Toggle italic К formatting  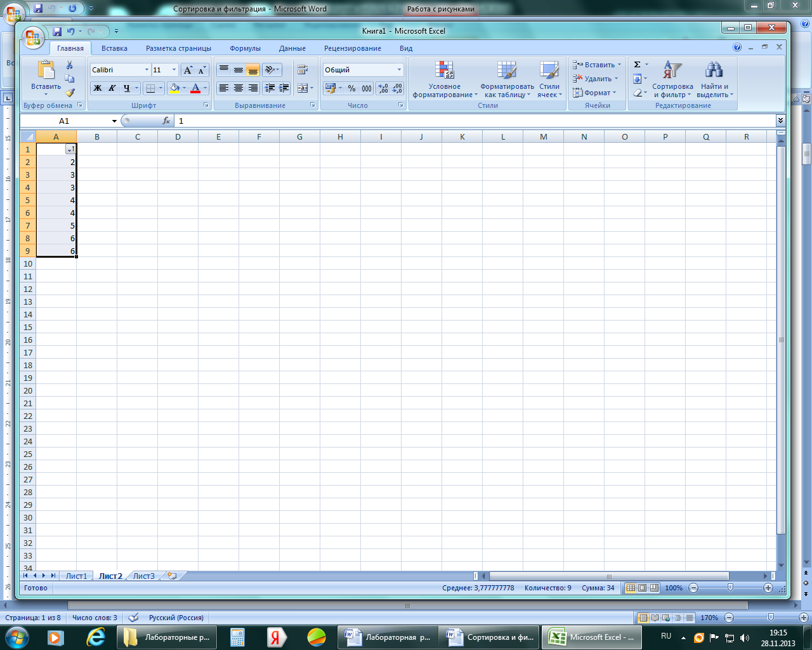(112, 88)
